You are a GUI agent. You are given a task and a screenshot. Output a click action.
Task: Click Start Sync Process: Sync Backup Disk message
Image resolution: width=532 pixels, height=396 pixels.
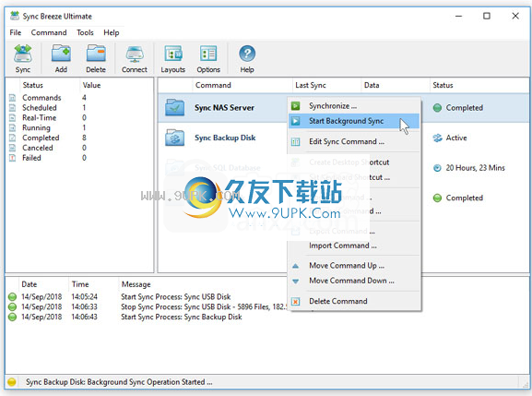tap(182, 317)
